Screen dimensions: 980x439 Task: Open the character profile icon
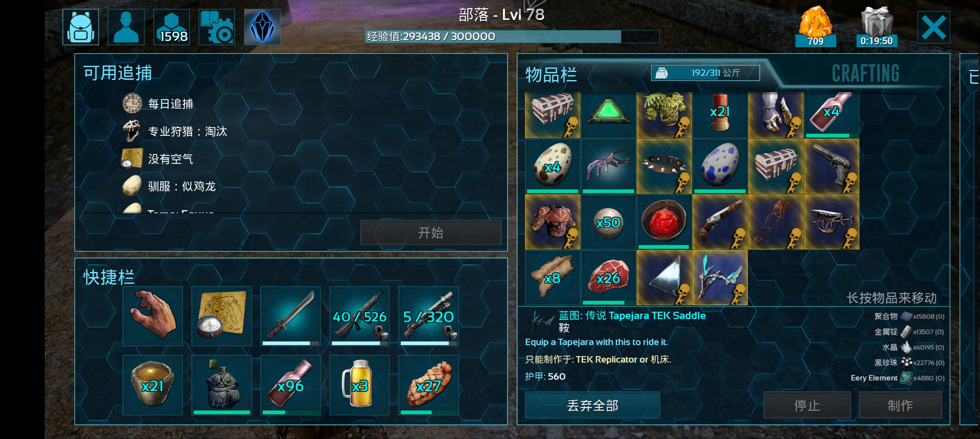pyautogui.click(x=126, y=27)
